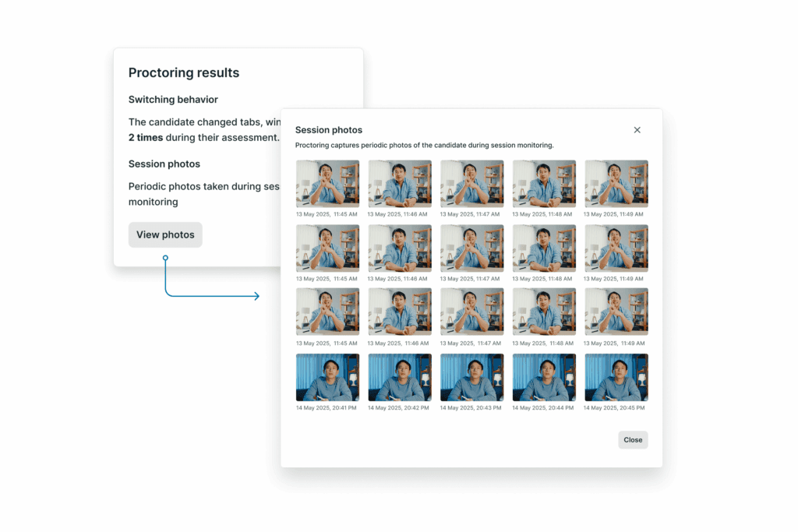Screen dimensions: 798x532
Task: Close Session photos dialog with X icon
Action: click(x=637, y=130)
